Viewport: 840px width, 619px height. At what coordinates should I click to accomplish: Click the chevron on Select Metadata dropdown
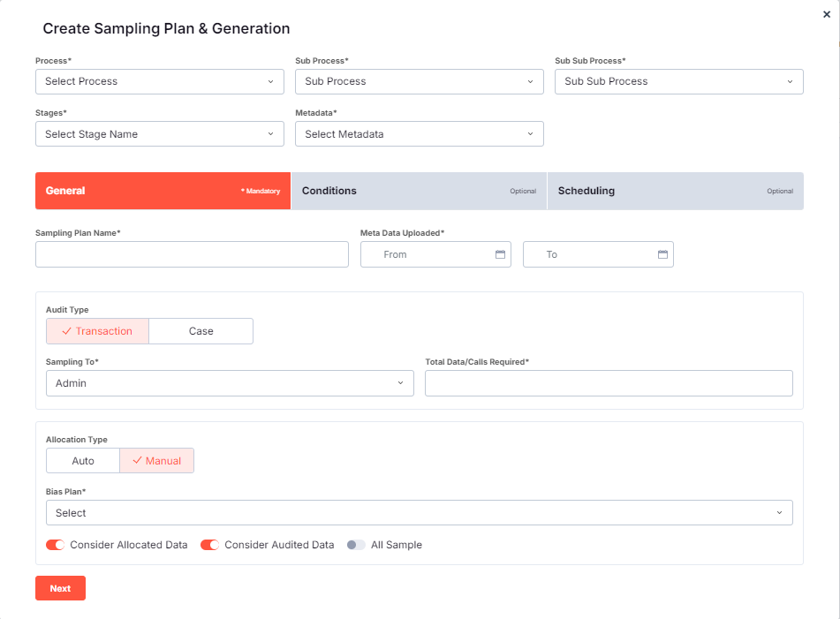(531, 133)
